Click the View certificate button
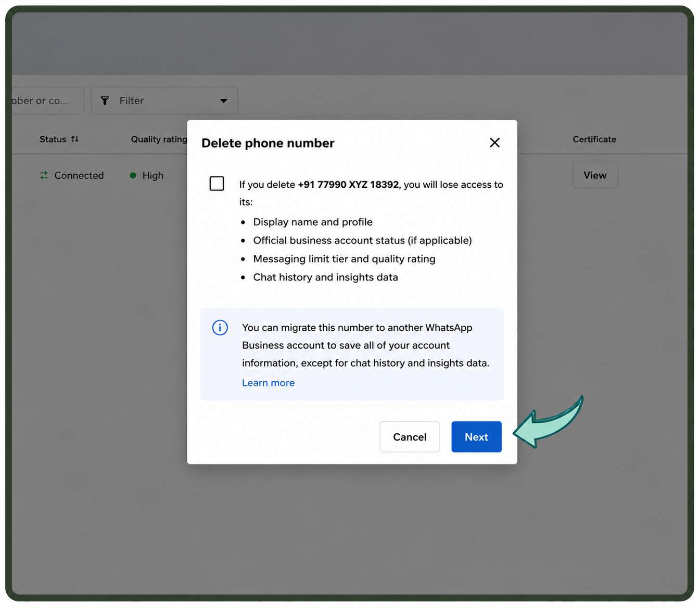This screenshot has width=700, height=608. point(595,175)
